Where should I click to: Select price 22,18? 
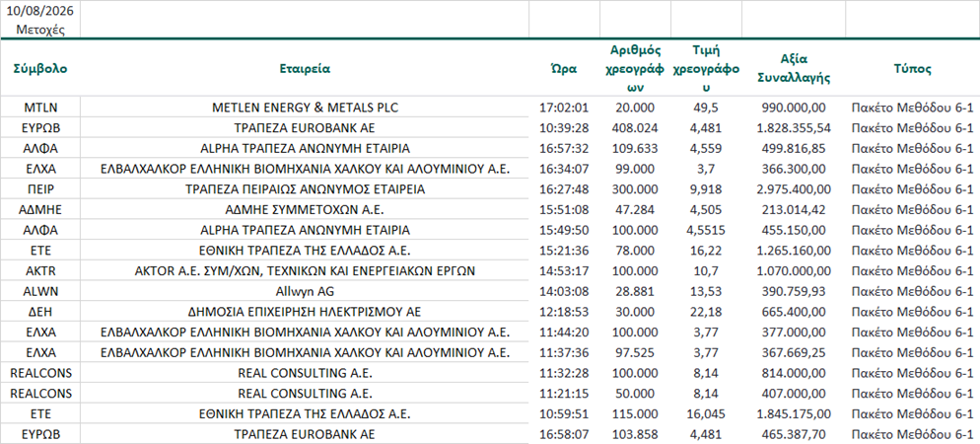706,311
